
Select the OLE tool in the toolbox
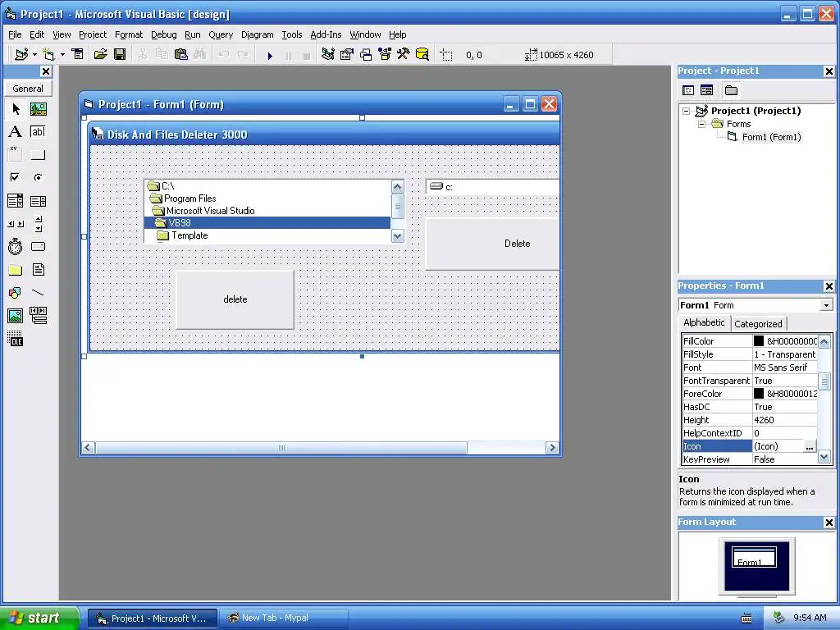pos(16,339)
